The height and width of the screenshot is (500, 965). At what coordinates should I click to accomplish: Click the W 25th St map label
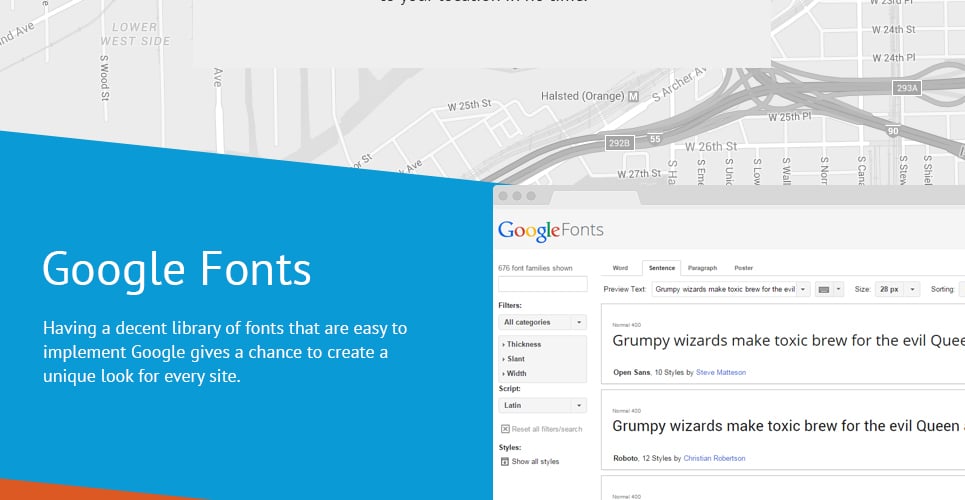point(470,105)
